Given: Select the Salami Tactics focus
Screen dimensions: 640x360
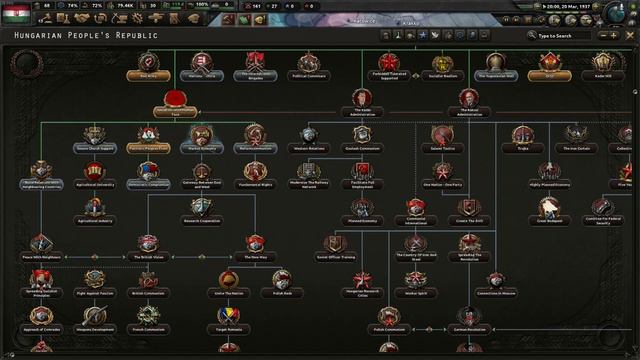Looking at the screenshot, I should click(442, 140).
